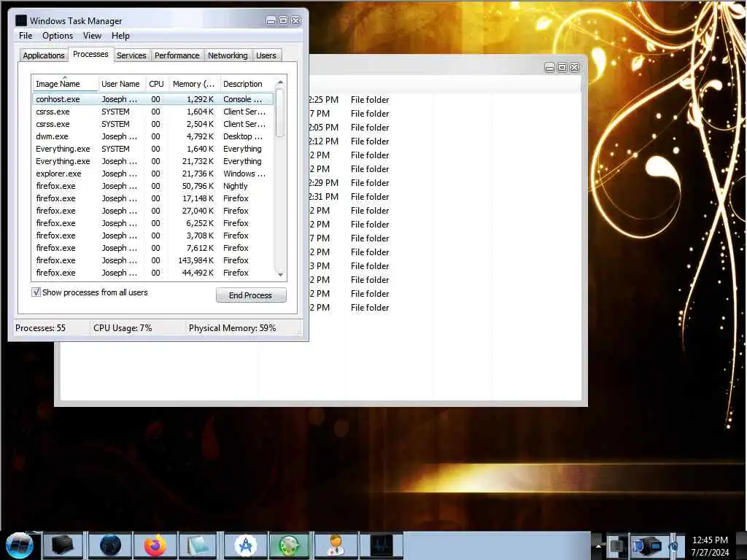Image resolution: width=747 pixels, height=560 pixels.
Task: Select the Processes tab
Action: pos(90,54)
